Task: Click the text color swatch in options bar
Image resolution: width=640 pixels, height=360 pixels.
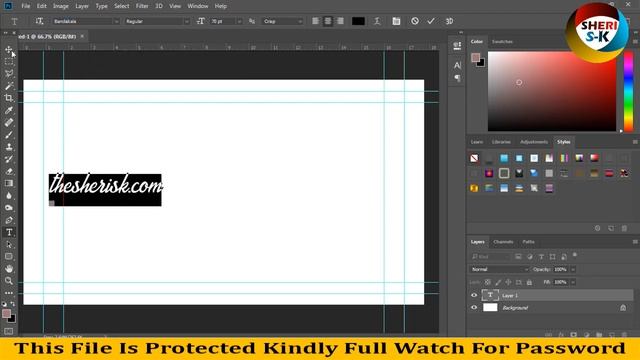Action: [x=358, y=21]
